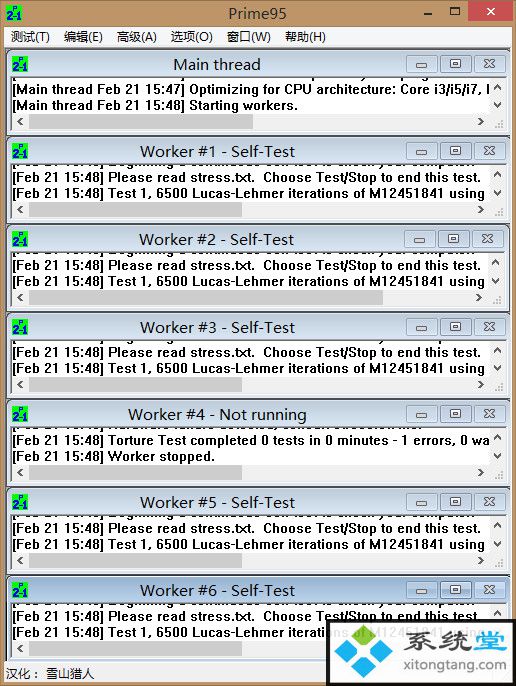Click the Worker #4 Not running icon
Image resolution: width=516 pixels, height=686 pixels.
pyautogui.click(x=20, y=414)
